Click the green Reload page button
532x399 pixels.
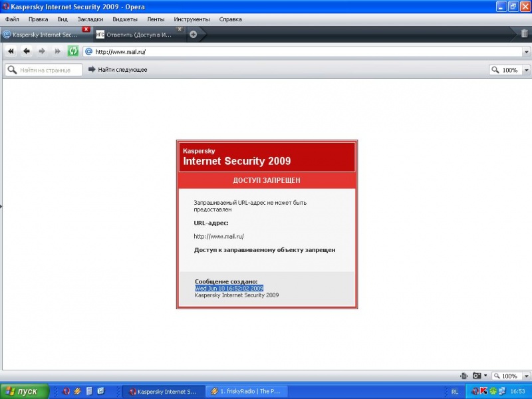pos(73,51)
